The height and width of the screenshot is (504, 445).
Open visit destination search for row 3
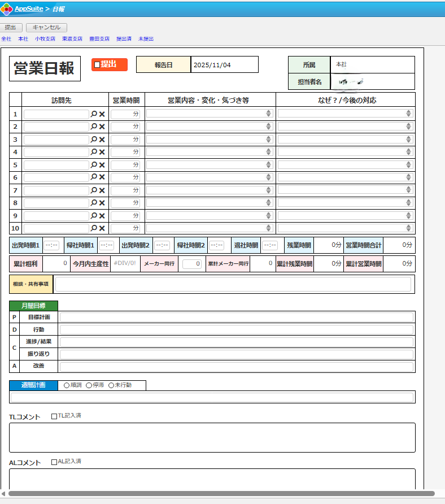94,139
